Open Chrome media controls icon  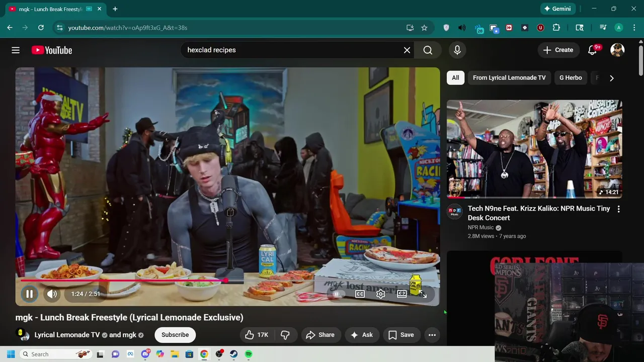click(x=603, y=28)
